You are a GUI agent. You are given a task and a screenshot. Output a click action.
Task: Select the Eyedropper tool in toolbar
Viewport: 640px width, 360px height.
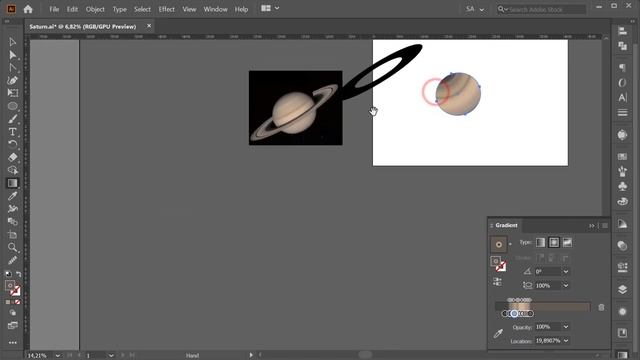coord(12,196)
